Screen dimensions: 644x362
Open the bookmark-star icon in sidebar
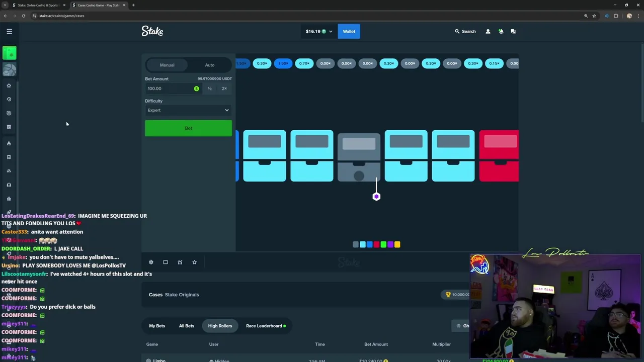[9, 157]
